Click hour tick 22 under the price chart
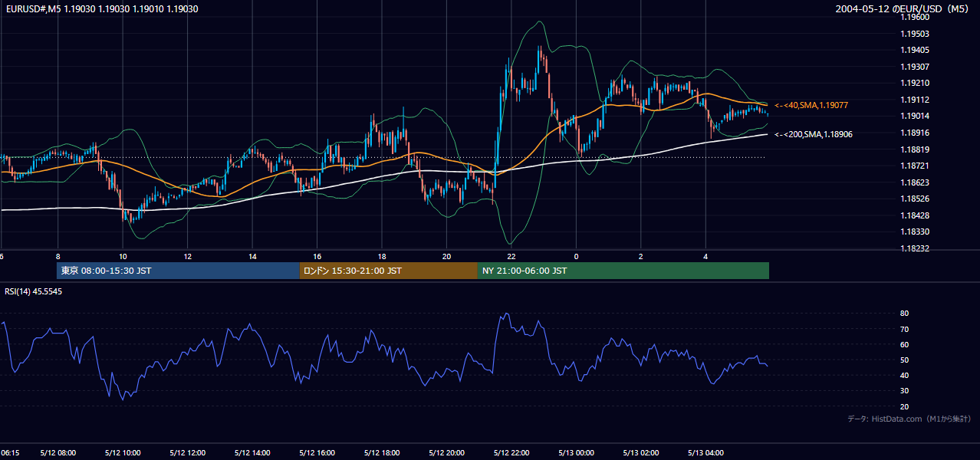This screenshot has height=460, width=980. [511, 257]
